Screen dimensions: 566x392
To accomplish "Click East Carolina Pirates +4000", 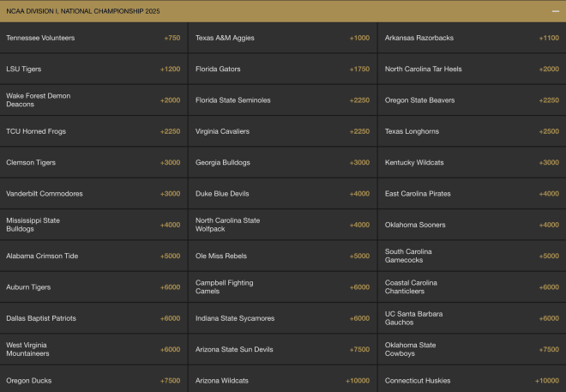I will pos(473,194).
